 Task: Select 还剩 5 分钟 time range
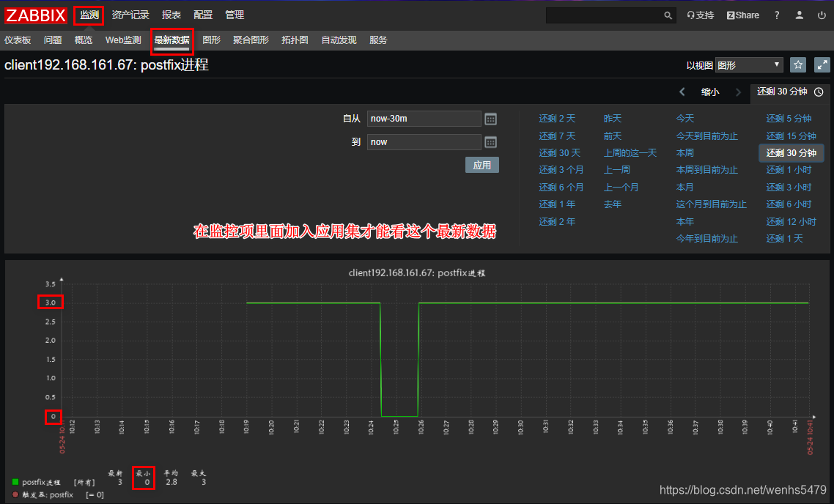coord(789,119)
